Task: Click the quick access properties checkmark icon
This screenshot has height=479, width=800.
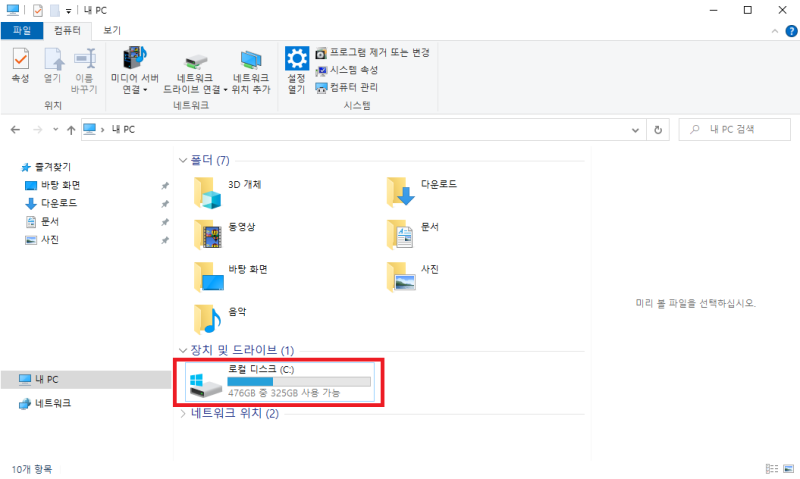Action: point(37,10)
